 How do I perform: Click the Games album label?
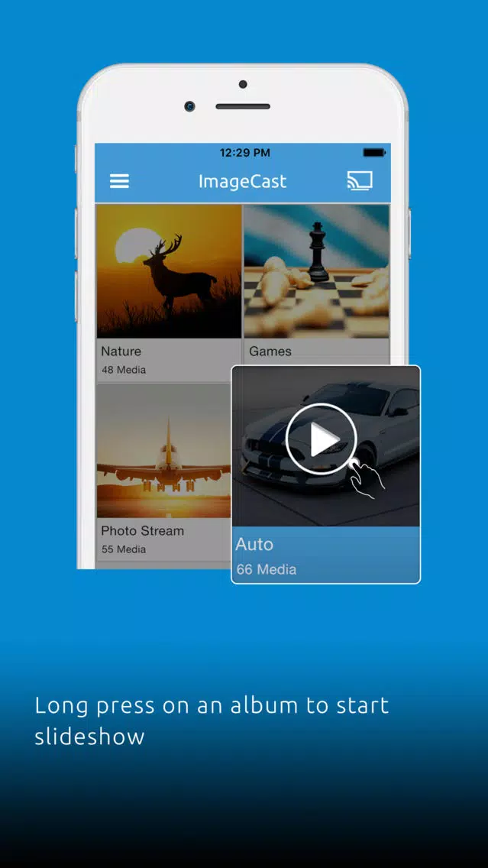pyautogui.click(x=270, y=351)
